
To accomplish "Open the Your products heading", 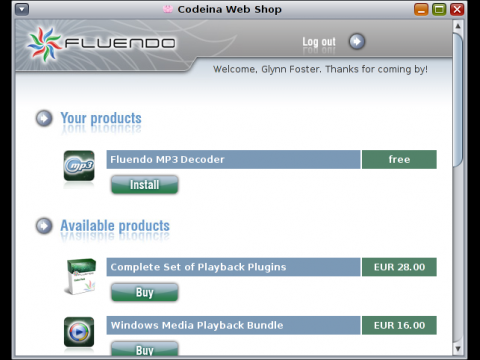I will [x=101, y=118].
